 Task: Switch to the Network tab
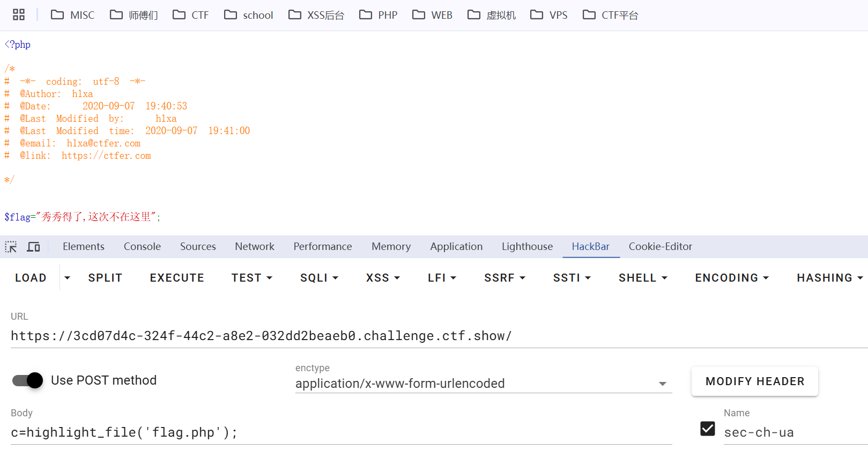click(x=255, y=247)
